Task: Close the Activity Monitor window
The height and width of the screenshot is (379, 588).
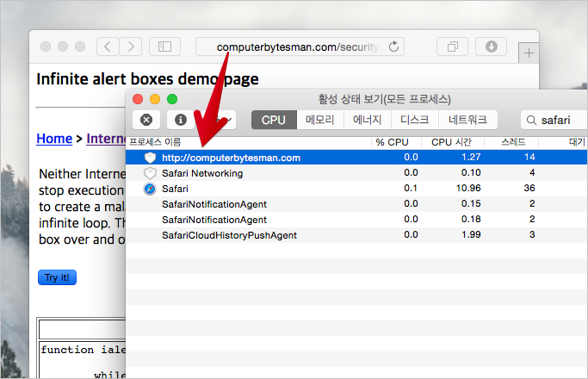Action: pyautogui.click(x=138, y=99)
